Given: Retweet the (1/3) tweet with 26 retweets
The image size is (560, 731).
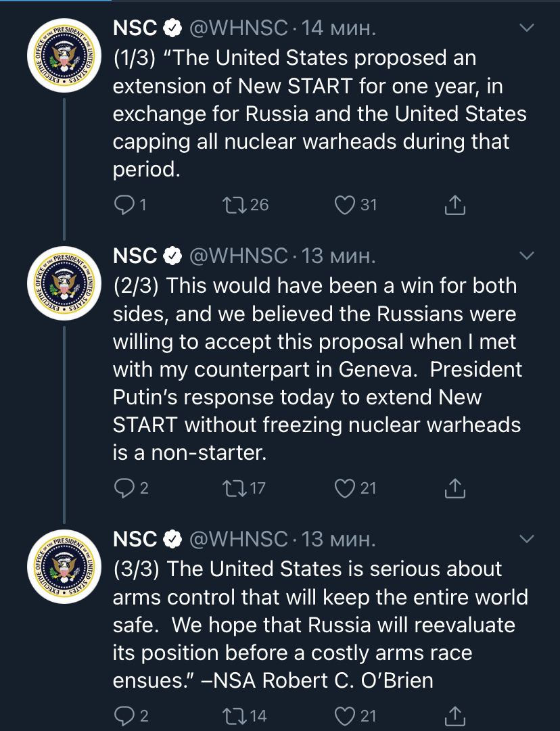Looking at the screenshot, I should point(235,205).
